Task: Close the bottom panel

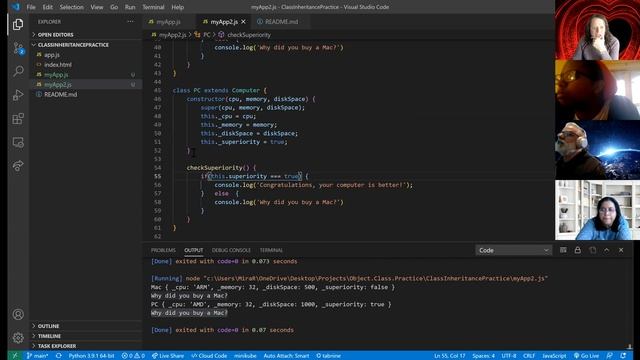Action: click(621, 250)
